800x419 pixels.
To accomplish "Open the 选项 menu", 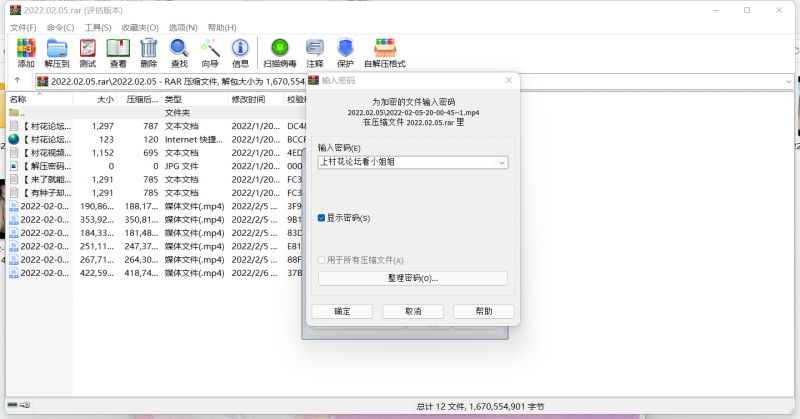I will click(x=181, y=27).
